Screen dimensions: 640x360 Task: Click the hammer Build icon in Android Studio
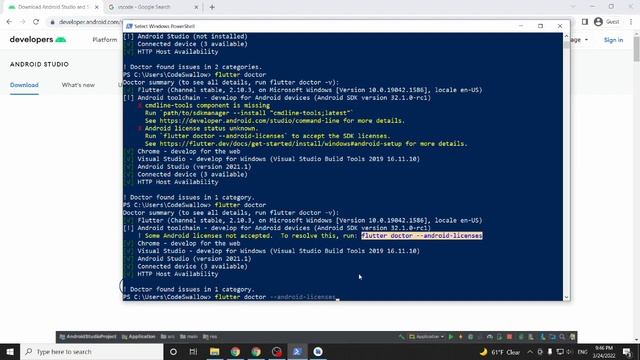402,337
